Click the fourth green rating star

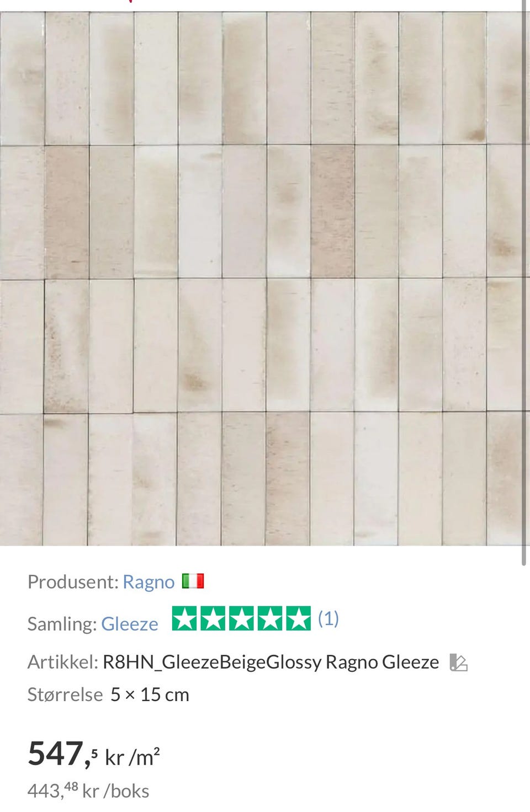(269, 618)
